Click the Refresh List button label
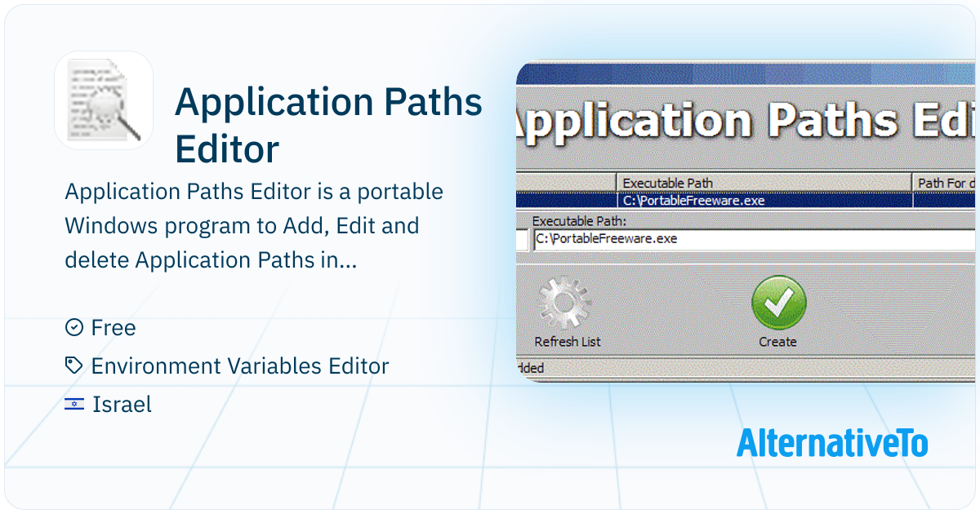980x514 pixels. 568,342
